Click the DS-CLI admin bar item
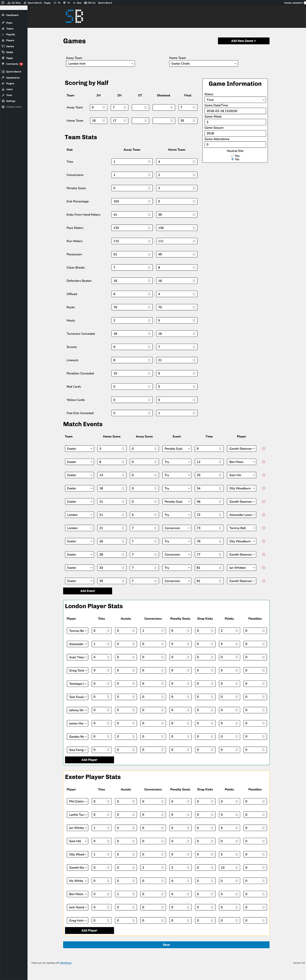Image resolution: width=306 pixels, height=980 pixels. 90,3
